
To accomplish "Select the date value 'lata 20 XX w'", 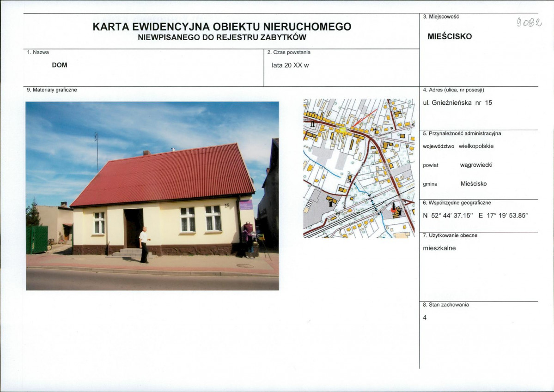I will coord(290,66).
